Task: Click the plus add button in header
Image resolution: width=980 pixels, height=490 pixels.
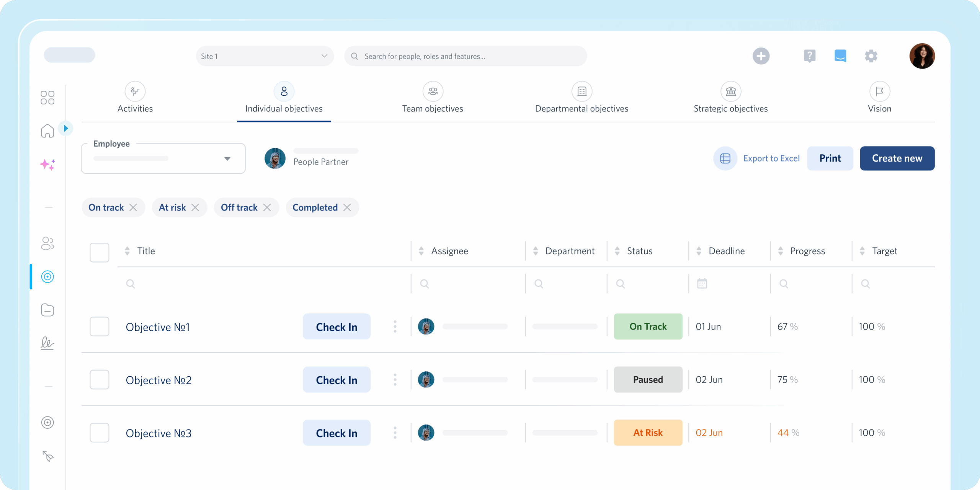Action: (x=761, y=56)
